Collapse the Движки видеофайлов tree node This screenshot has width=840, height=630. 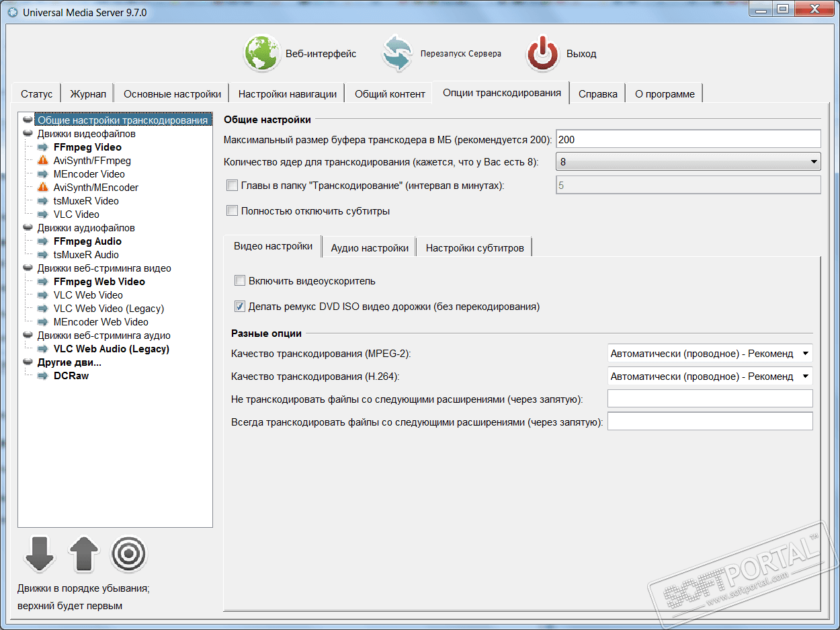pos(28,134)
